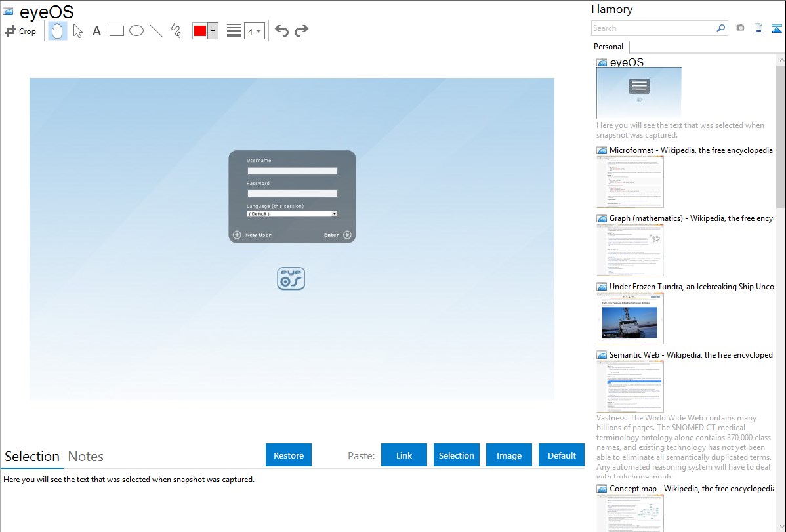Click the blue upload icon in Flamory header
The image size is (786, 532).
coord(776,28)
